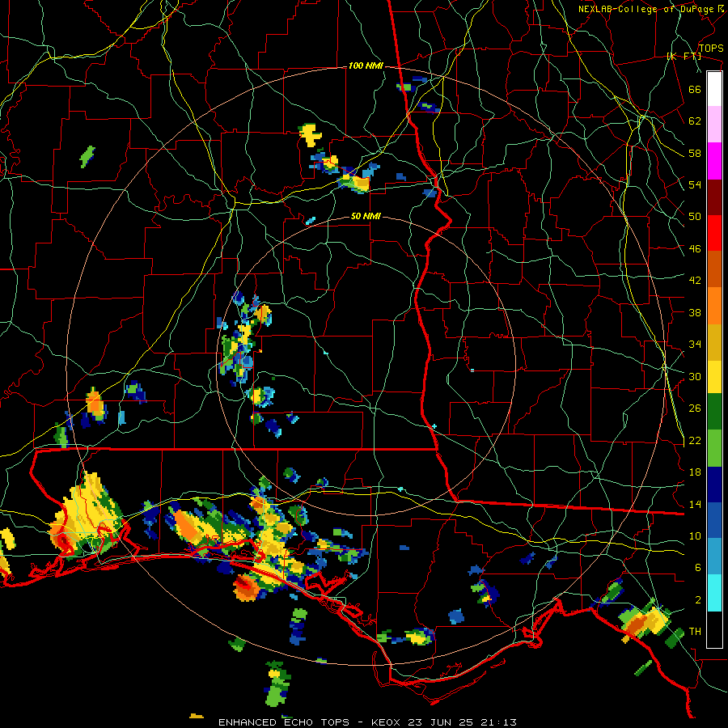Click the cyan swatch near the legend bottom

pos(714,593)
